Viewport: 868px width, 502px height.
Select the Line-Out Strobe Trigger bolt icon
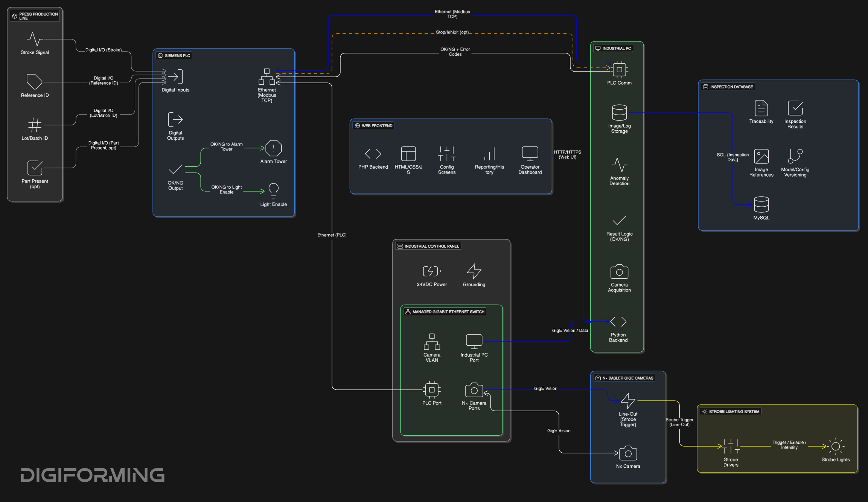[628, 401]
